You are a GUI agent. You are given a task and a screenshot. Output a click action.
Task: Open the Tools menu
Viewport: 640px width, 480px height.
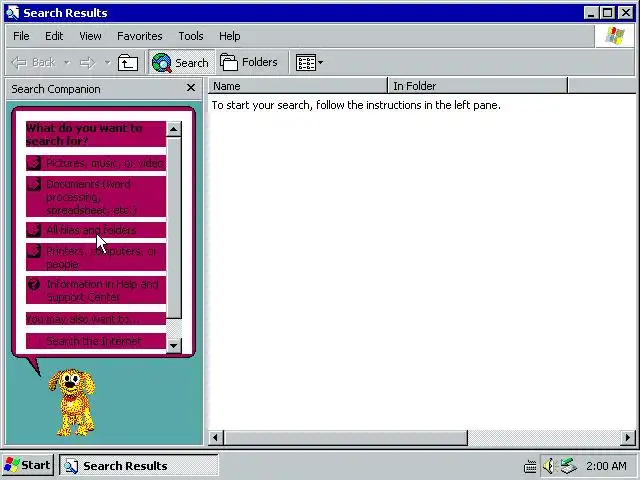click(x=191, y=36)
